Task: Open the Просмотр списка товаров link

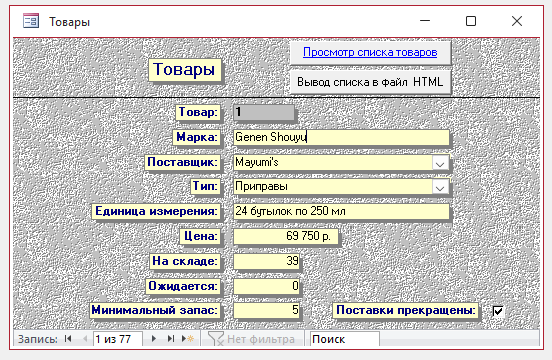Action: (x=370, y=52)
